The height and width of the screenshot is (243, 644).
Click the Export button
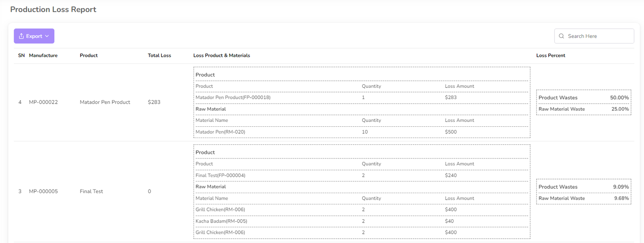click(x=34, y=36)
